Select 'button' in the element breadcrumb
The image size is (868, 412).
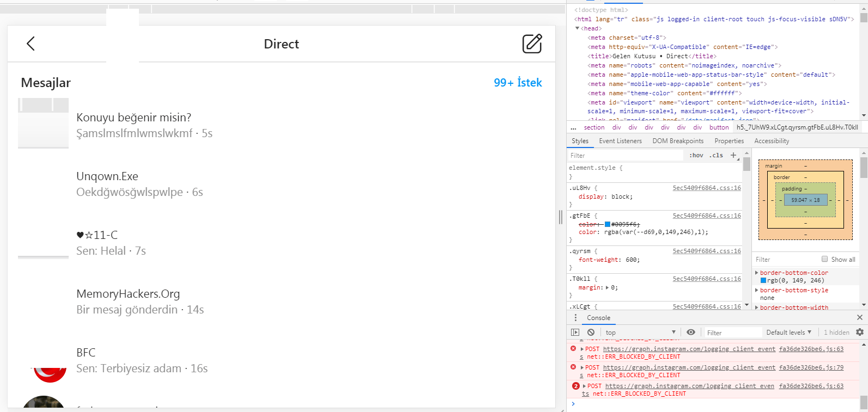point(719,127)
